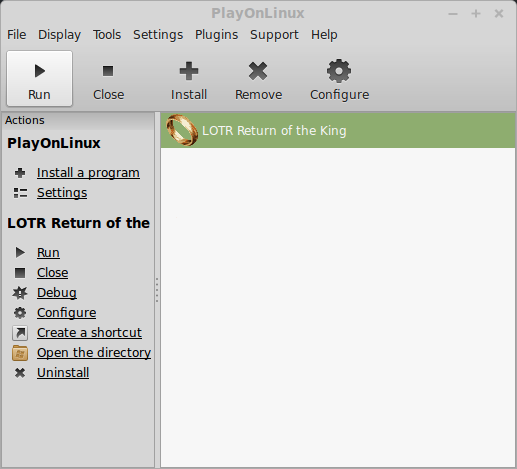Click the arrow icon beside Create a shortcut
Screen dimensions: 517x469
click(x=20, y=333)
